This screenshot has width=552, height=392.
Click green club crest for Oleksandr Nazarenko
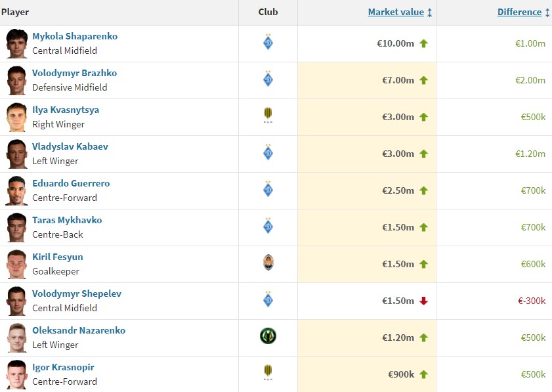[x=268, y=337]
